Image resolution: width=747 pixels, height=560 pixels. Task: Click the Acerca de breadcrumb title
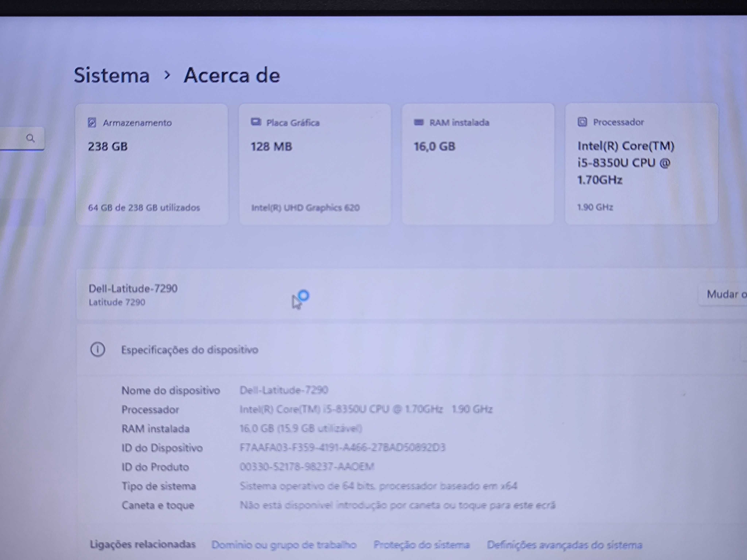pyautogui.click(x=232, y=75)
